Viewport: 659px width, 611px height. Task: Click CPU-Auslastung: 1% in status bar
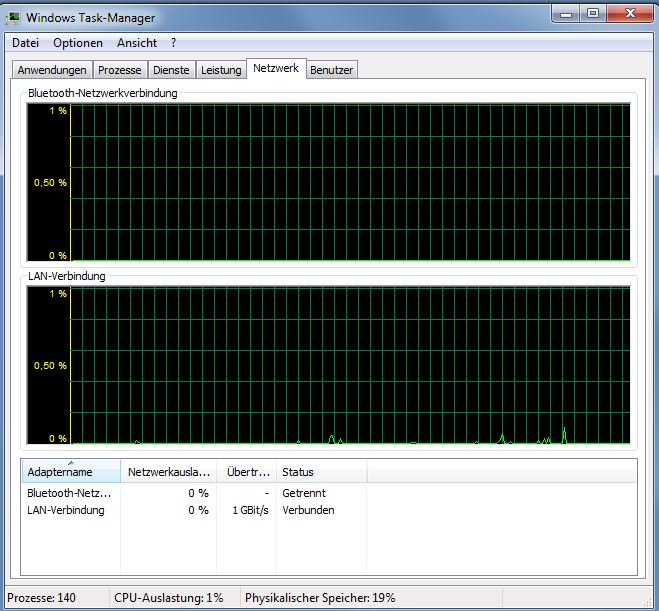[169, 598]
